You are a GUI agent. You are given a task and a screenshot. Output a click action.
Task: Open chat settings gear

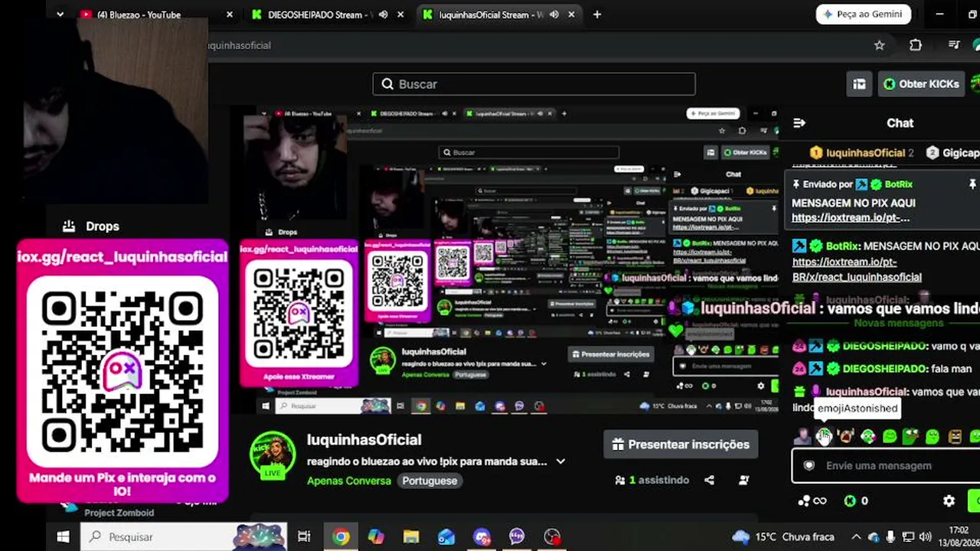(x=949, y=501)
